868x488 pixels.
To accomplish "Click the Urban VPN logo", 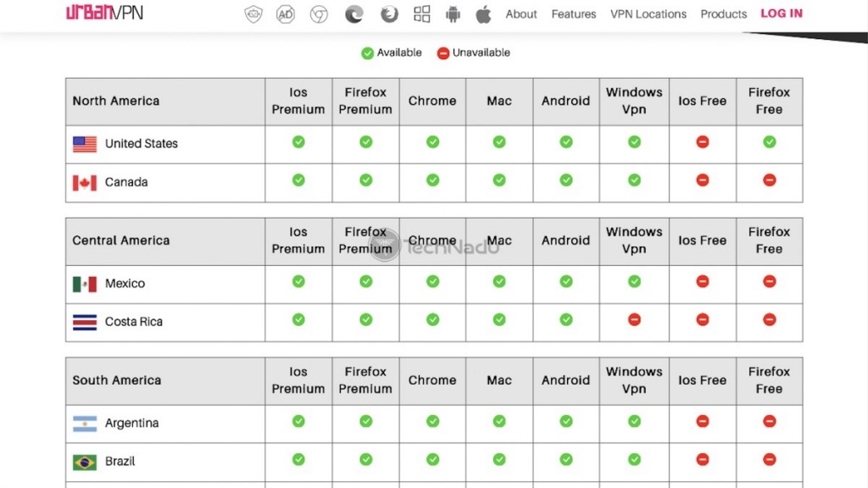I will [104, 13].
